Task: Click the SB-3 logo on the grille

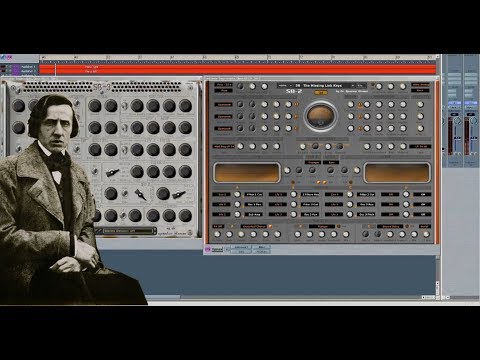Action: [102, 87]
